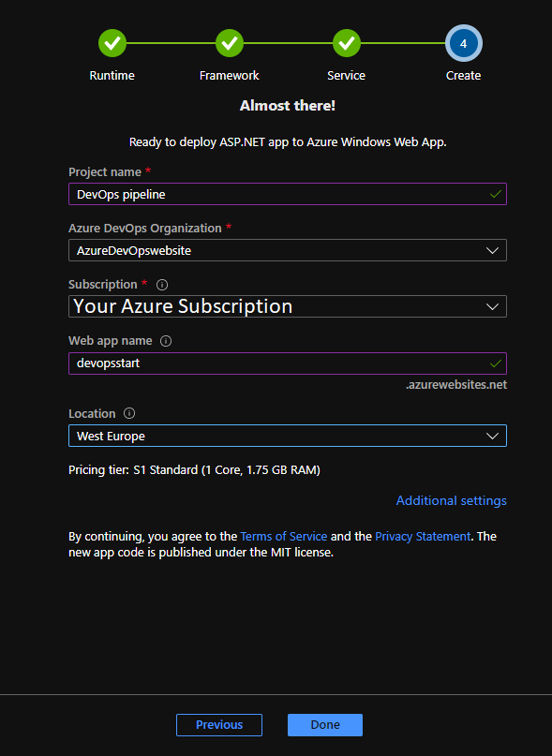The image size is (552, 756).
Task: Open the Azure DevOps Organization dropdown
Action: (288, 250)
